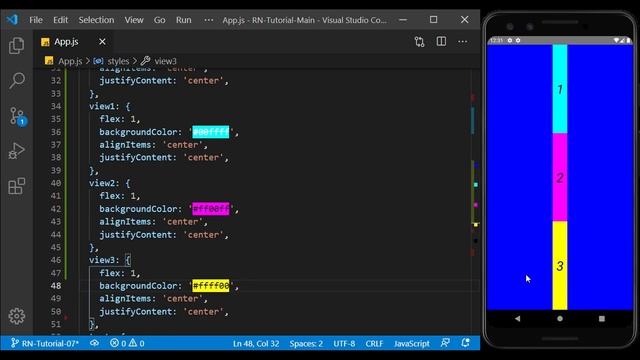The width and height of the screenshot is (640, 360).
Task: Click the 'view3: {' line
Action: [x=109, y=260]
